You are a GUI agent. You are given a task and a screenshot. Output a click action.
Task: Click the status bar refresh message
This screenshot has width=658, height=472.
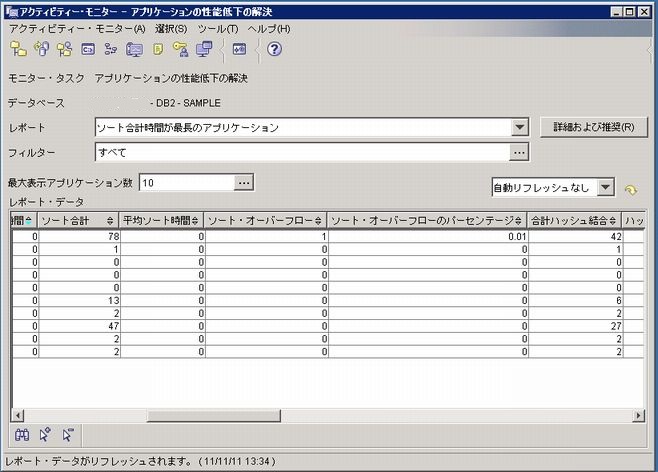click(x=140, y=462)
